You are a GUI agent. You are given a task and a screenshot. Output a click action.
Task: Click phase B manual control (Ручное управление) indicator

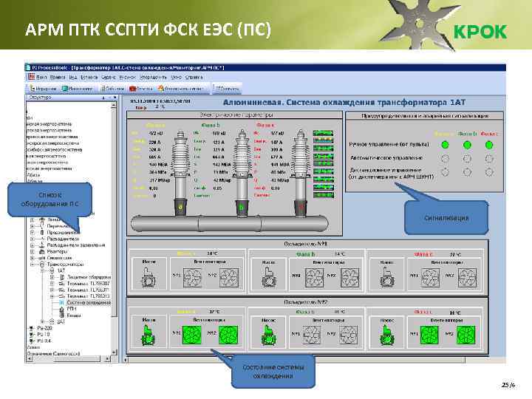click(467, 145)
